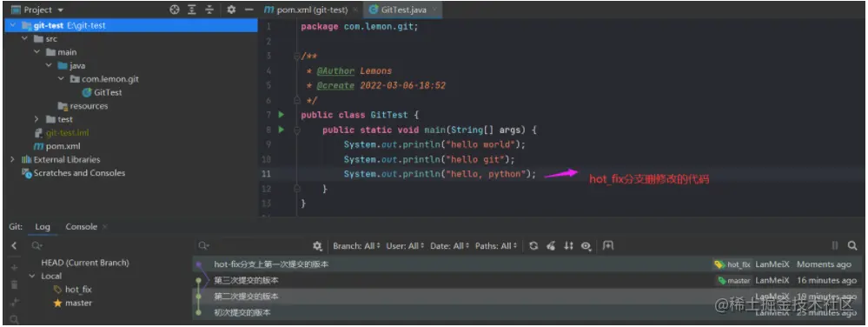868x327 pixels.
Task: Click the cherry-pick icon in Git log toolbar
Action: (551, 245)
